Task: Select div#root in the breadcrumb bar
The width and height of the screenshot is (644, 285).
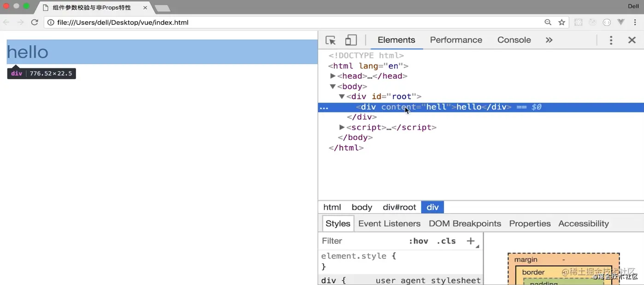Action: click(x=399, y=207)
